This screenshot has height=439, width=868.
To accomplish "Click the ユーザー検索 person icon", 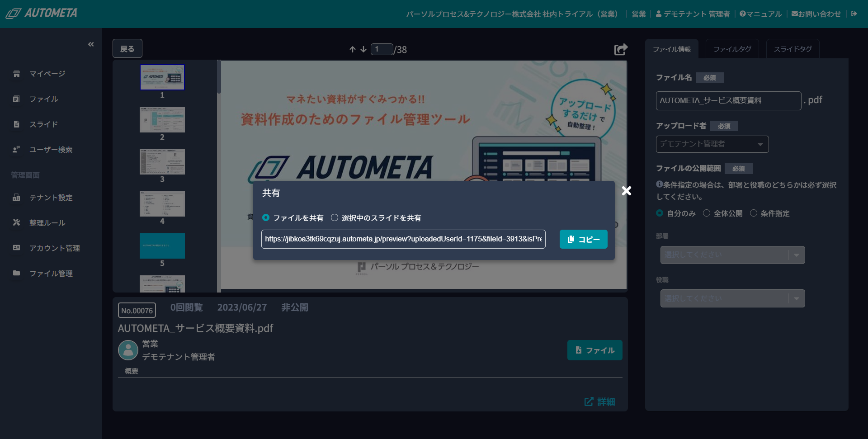I will pyautogui.click(x=16, y=149).
